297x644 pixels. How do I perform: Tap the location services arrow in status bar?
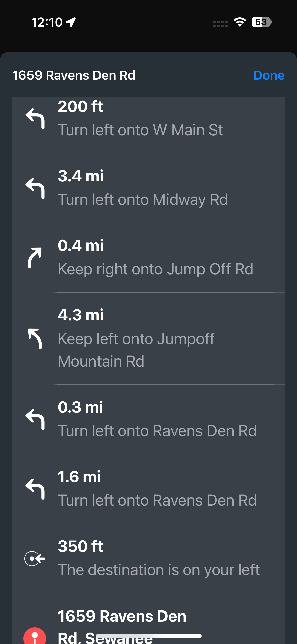pyautogui.click(x=71, y=22)
